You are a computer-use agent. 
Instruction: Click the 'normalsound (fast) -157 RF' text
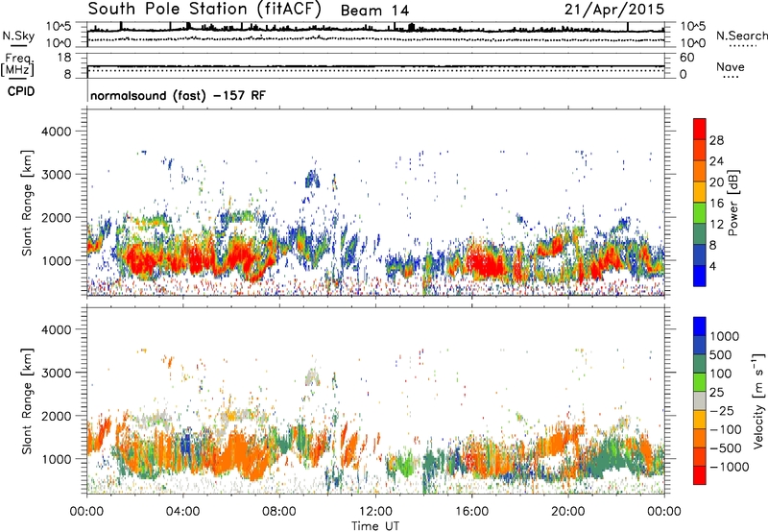(178, 95)
